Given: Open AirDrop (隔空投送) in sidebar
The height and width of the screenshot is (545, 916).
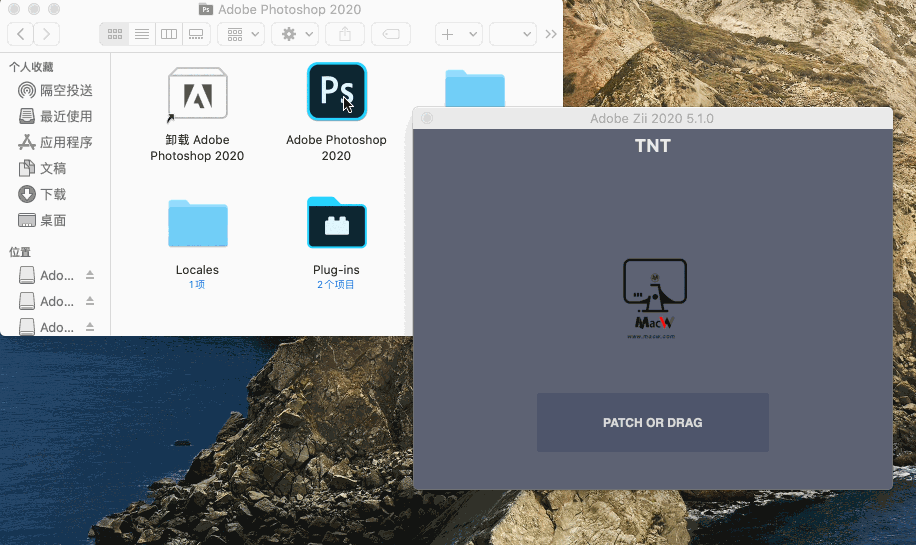Looking at the screenshot, I should pos(55,91).
